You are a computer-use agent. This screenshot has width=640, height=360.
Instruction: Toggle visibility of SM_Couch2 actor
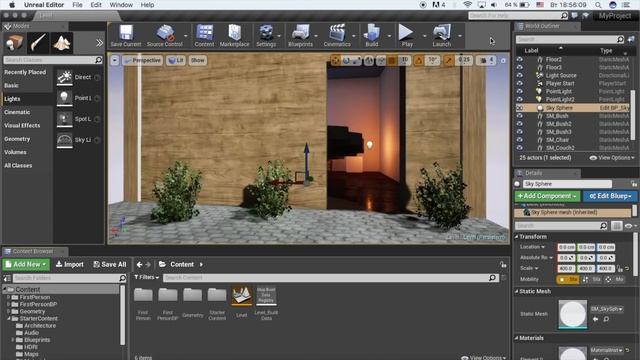pyautogui.click(x=520, y=148)
